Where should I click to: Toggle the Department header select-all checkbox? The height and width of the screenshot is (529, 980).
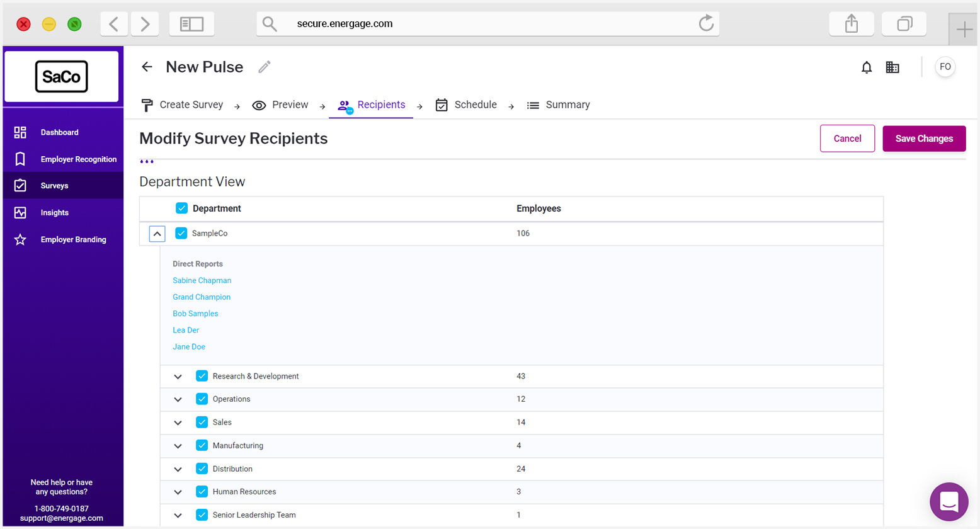click(x=181, y=208)
